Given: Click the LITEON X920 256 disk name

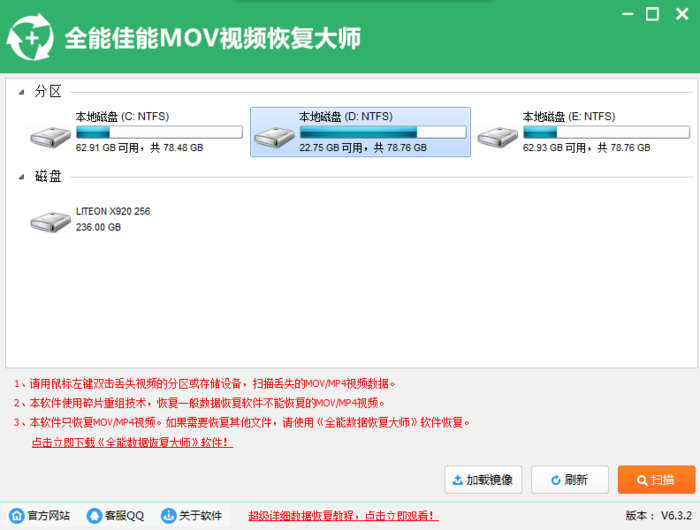Looking at the screenshot, I should click(113, 211).
